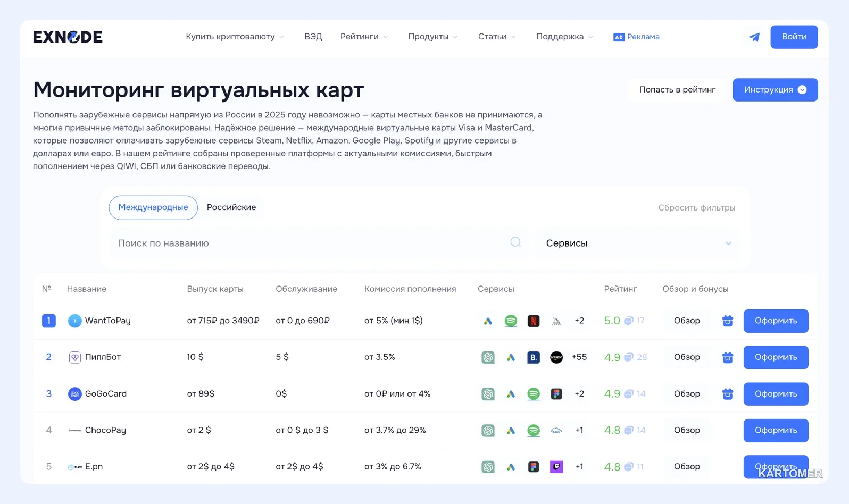Select the Международные tab
This screenshot has height=504, width=849.
click(153, 207)
